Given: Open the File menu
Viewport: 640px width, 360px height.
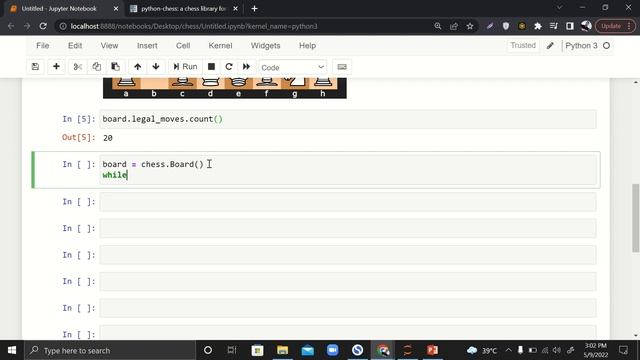Looking at the screenshot, I should pyautogui.click(x=42, y=46).
